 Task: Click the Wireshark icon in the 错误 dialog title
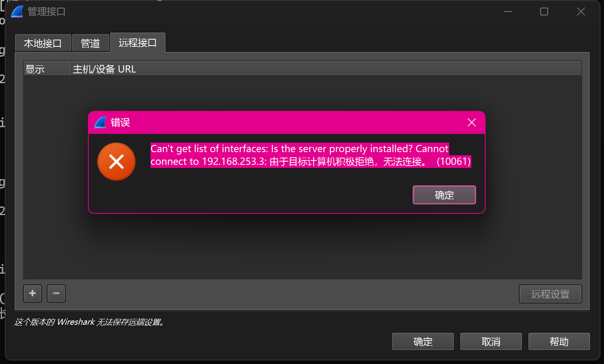[x=101, y=122]
